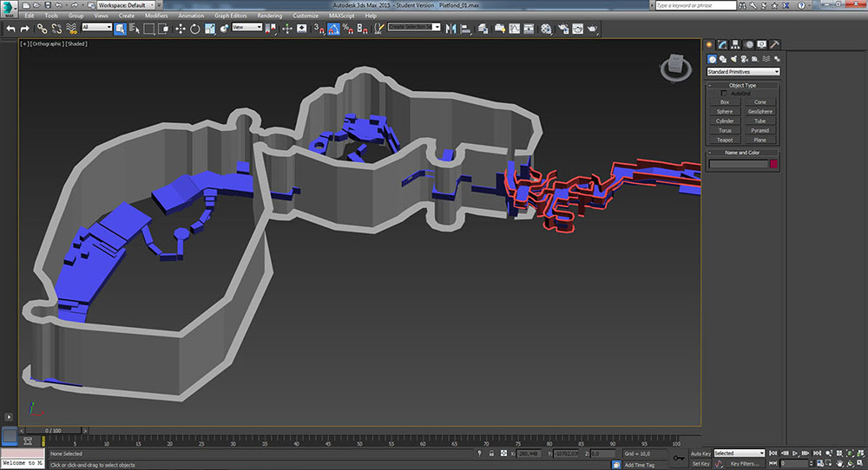Open the Utilities hammer panel tab
This screenshot has width=868, height=470.
coord(774,44)
